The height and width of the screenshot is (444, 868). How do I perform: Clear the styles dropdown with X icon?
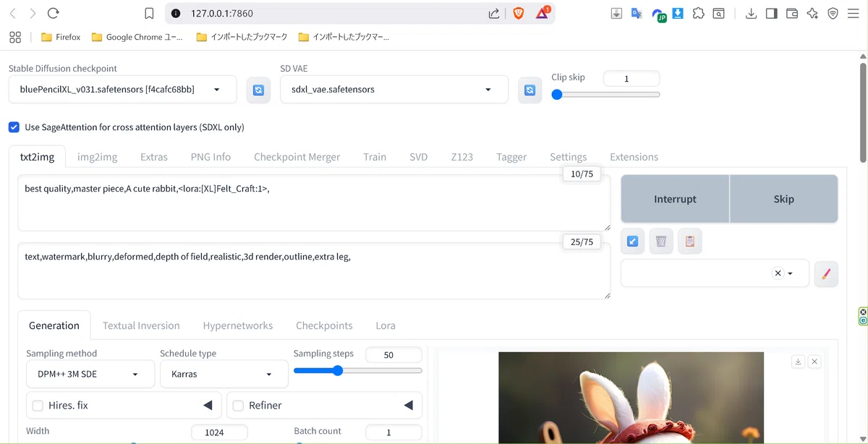pyautogui.click(x=778, y=273)
